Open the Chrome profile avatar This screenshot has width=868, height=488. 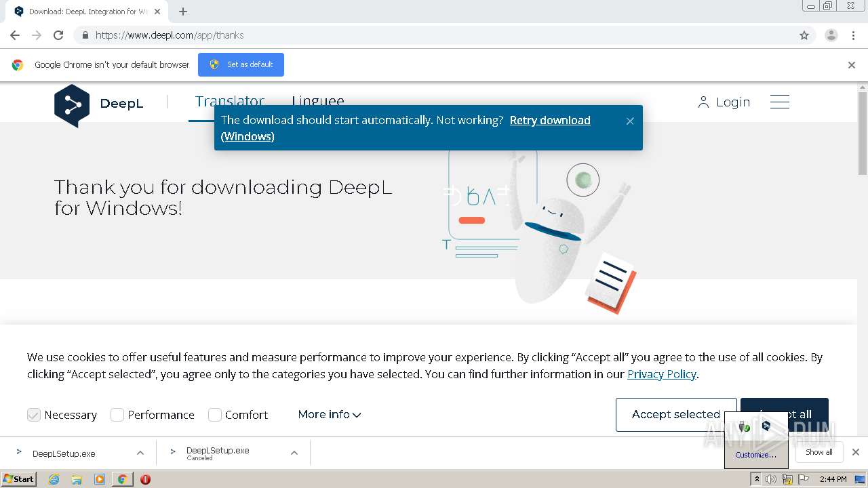(x=831, y=35)
